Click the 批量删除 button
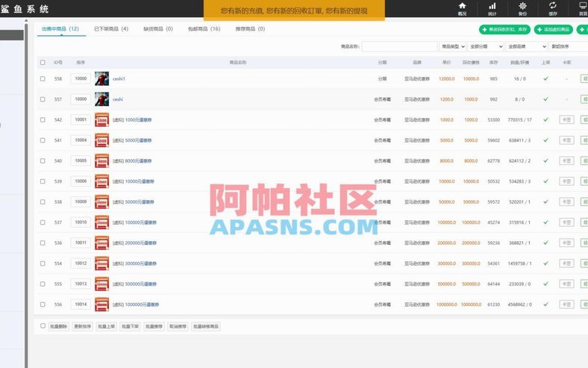Image resolution: width=588 pixels, height=368 pixels. [59, 327]
